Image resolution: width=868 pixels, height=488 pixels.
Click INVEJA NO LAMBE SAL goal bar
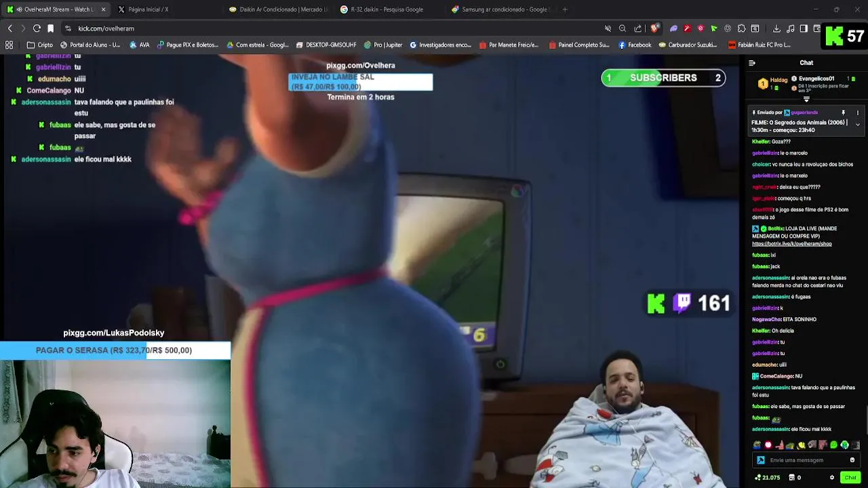pyautogui.click(x=361, y=82)
